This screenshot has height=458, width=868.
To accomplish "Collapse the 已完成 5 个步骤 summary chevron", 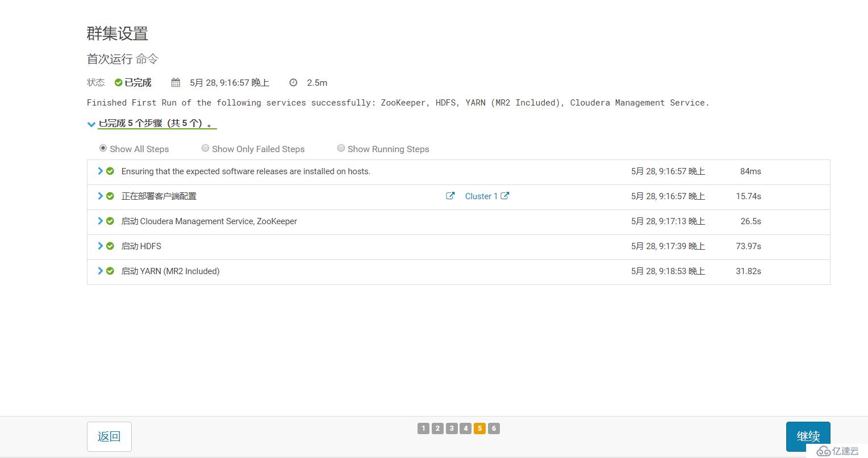I will click(x=91, y=124).
